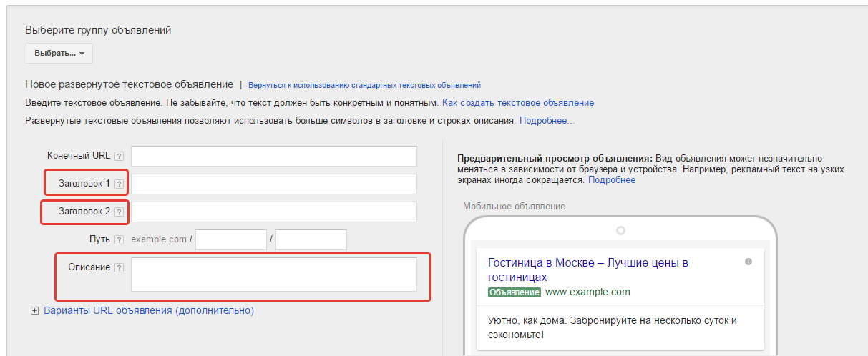The image size is (868, 356).
Task: Click Варианты URL объявления (дополнительно) link
Action: [x=149, y=311]
